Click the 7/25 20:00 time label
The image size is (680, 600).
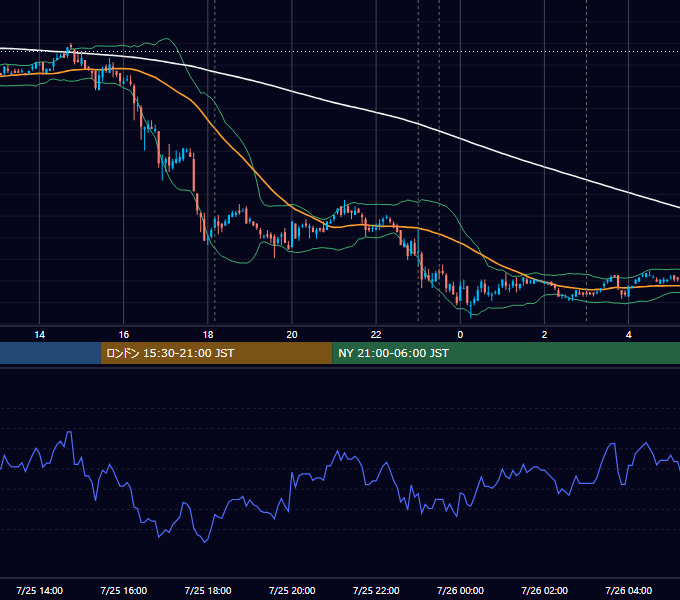(292, 590)
